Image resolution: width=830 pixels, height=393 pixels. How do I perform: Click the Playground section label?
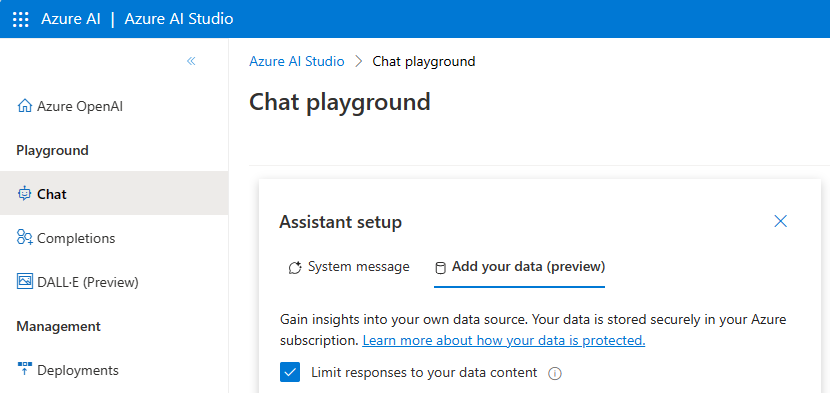[x=52, y=150]
